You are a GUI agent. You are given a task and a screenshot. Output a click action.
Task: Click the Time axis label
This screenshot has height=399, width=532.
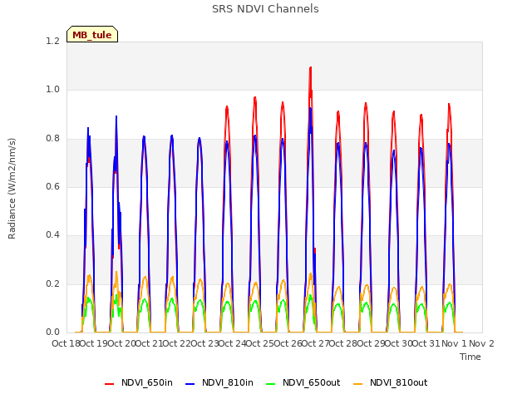[470, 357]
